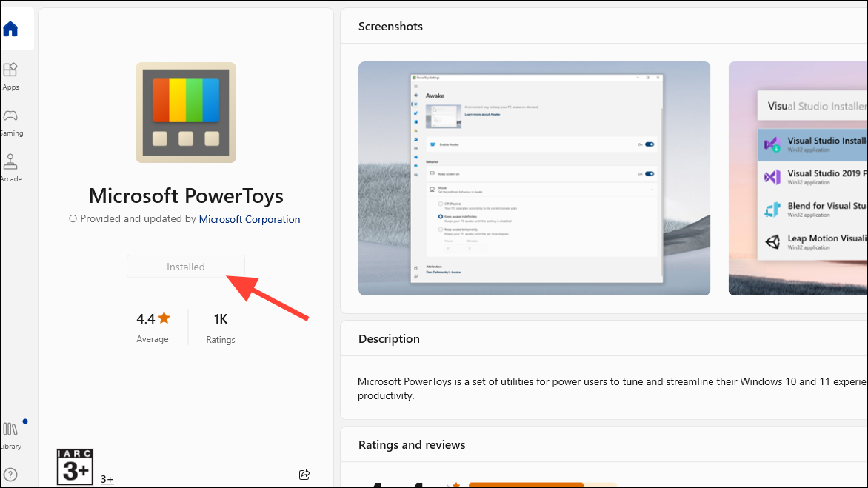Open the Library in sidebar
The image size is (868, 488).
pyautogui.click(x=10, y=435)
